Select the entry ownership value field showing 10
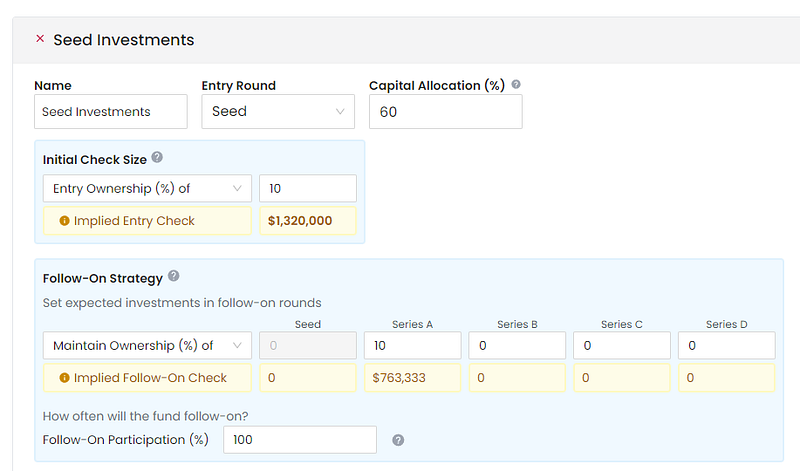The height and width of the screenshot is (471, 800). coord(308,188)
